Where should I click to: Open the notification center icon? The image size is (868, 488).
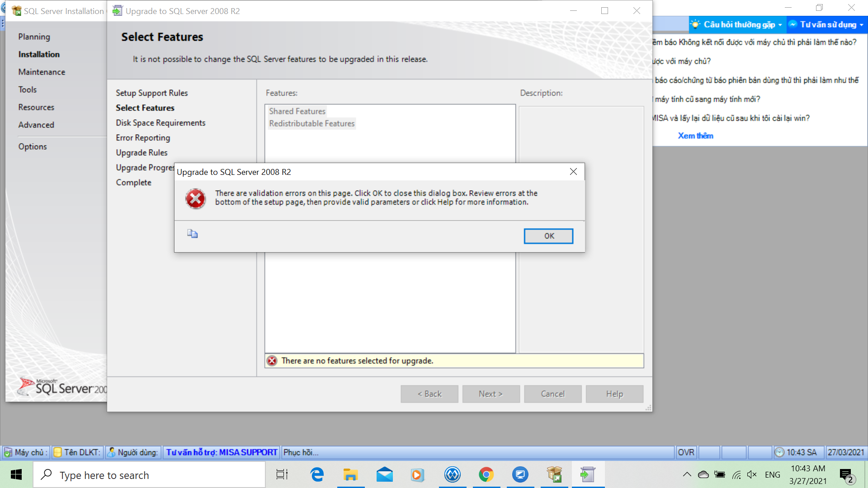(847, 475)
